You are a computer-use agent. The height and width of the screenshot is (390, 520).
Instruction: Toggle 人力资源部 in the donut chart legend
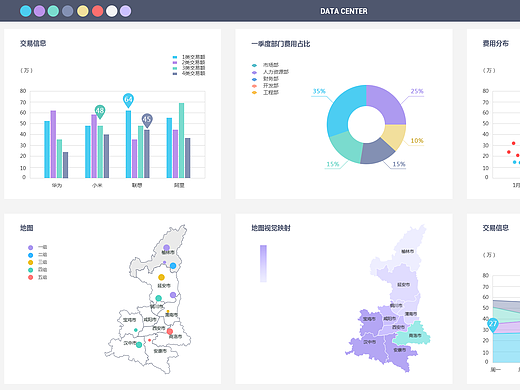pyautogui.click(x=270, y=72)
